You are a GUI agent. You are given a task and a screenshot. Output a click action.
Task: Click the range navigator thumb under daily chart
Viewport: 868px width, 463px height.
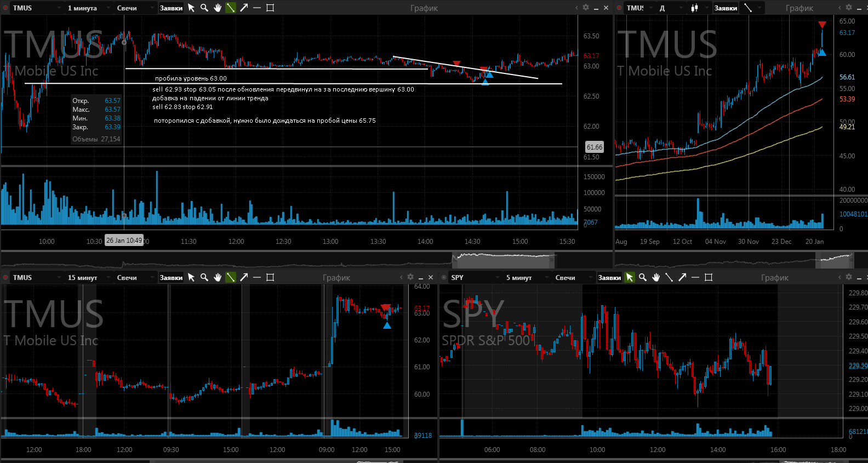tap(835, 260)
